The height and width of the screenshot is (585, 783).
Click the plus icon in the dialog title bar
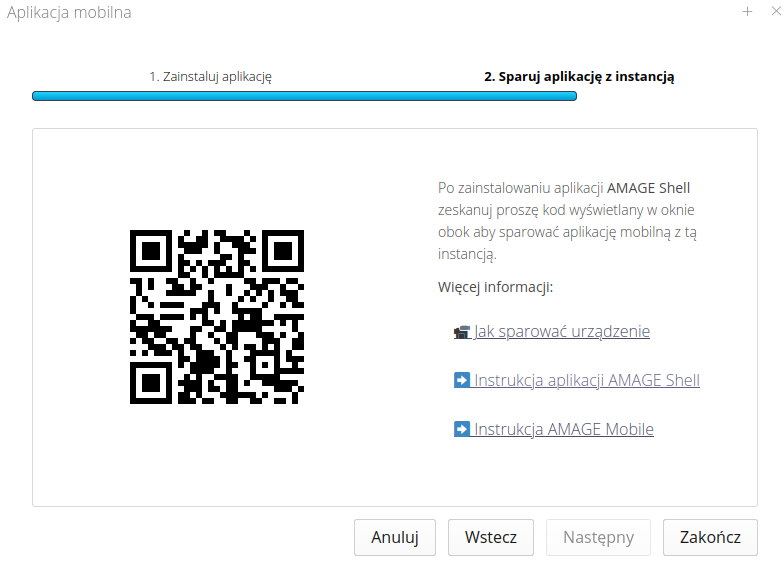(x=747, y=11)
